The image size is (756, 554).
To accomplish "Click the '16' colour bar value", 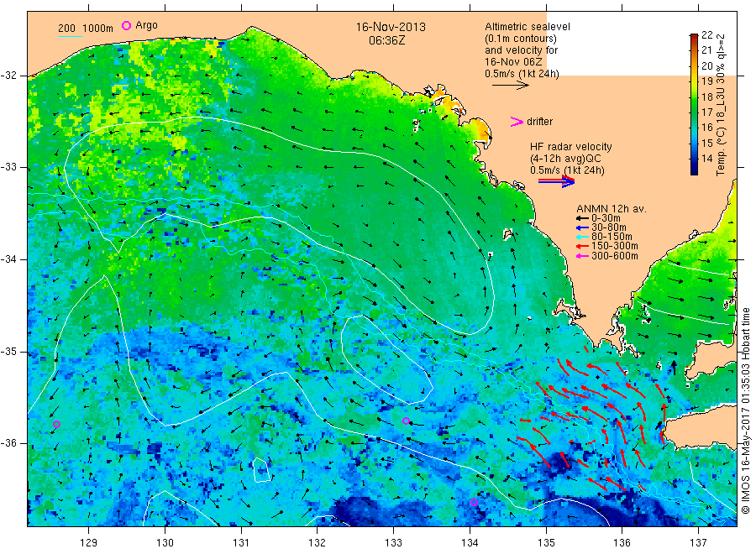I will (706, 128).
